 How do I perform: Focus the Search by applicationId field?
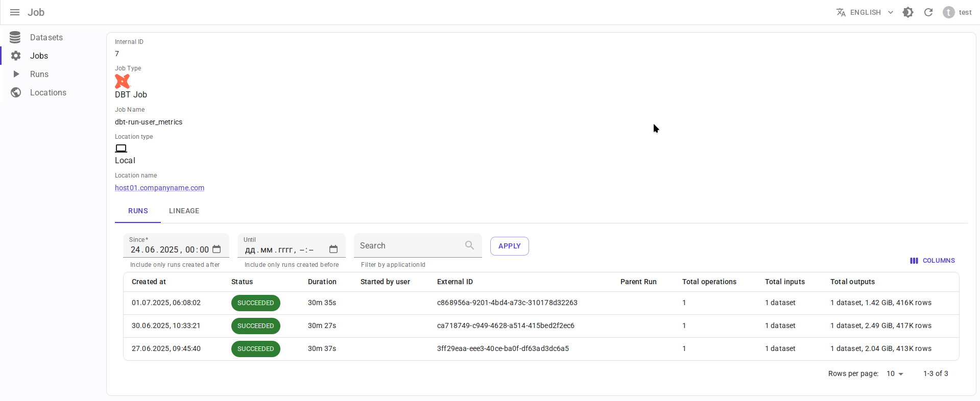pos(409,246)
